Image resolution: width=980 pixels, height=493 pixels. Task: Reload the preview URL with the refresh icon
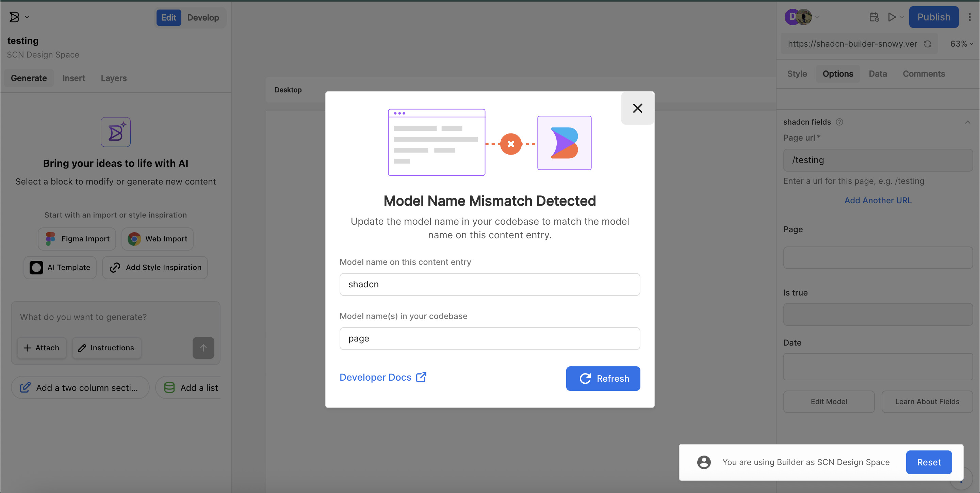click(928, 44)
